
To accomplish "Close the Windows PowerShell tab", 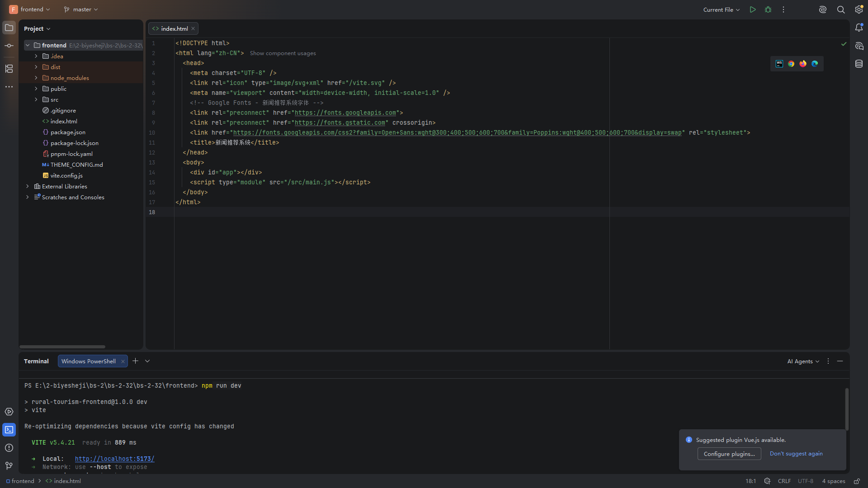I will [x=123, y=361].
